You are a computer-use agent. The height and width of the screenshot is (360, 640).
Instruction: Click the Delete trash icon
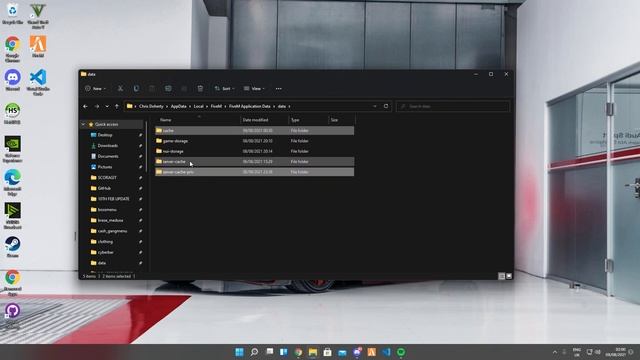200,89
